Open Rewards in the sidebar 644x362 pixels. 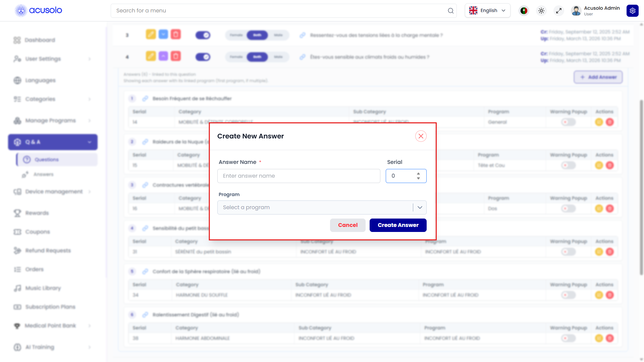[x=53, y=213]
